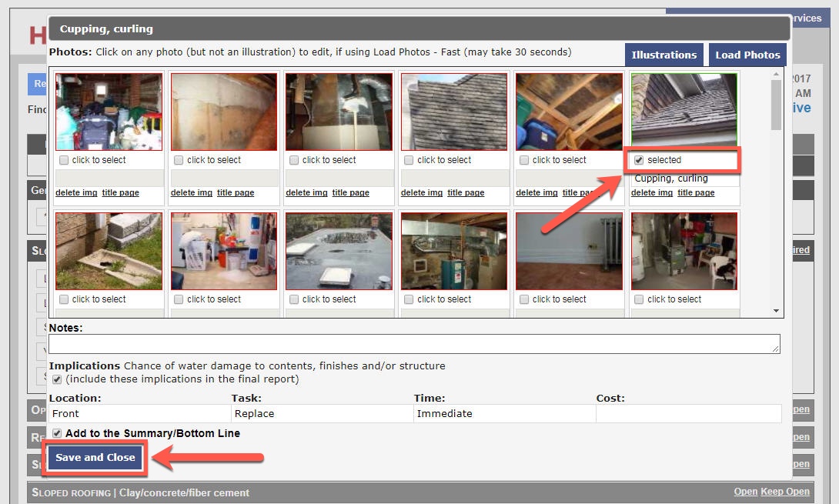The height and width of the screenshot is (504, 839).
Task: Check 'click to select' under cluttered garage photo
Action: [x=64, y=160]
